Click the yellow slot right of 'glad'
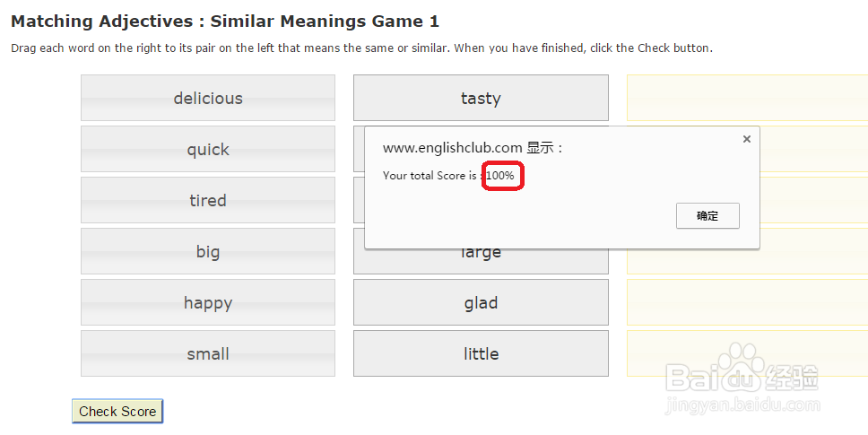Image resolution: width=868 pixels, height=435 pixels. pyautogui.click(x=746, y=302)
